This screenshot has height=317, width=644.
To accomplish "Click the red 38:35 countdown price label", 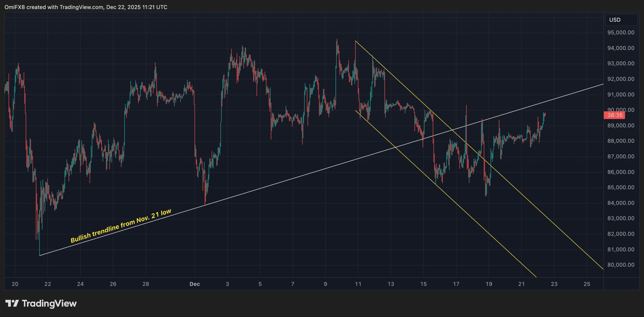I will 615,115.
